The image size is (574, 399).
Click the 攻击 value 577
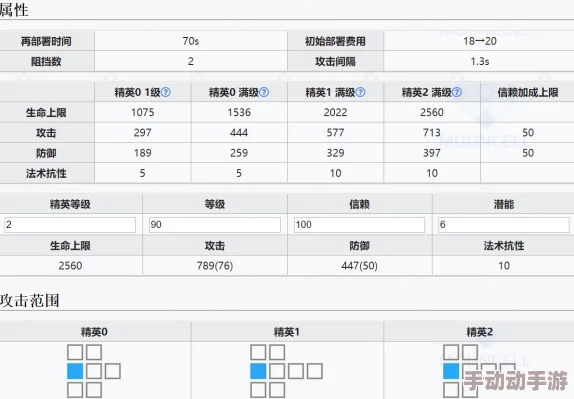tap(335, 133)
